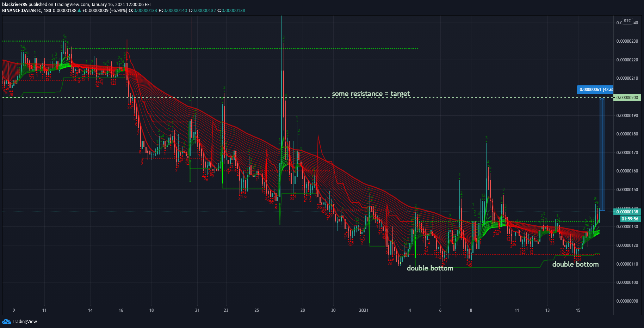
Task: Select the 'double bottom' note near January 15
Action: click(x=575, y=264)
